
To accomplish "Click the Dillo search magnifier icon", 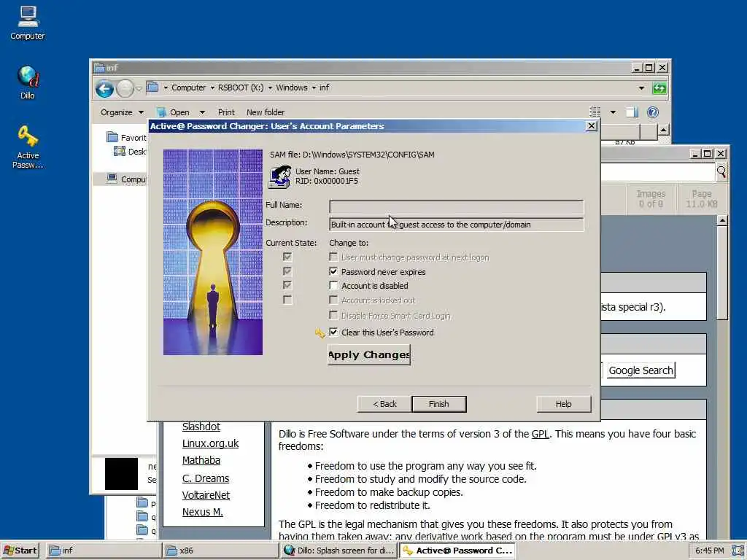I will (721, 171).
